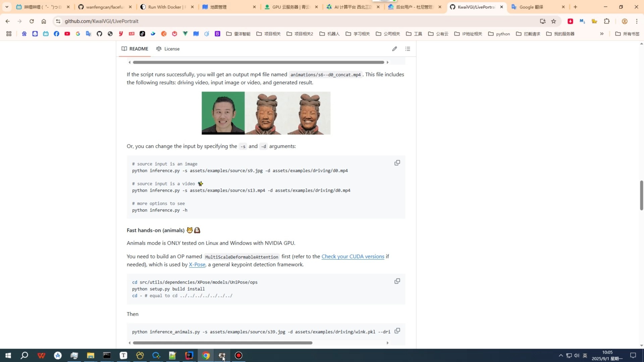Open the red recording app in taskbar
This screenshot has height=362, width=644.
pyautogui.click(x=238, y=355)
